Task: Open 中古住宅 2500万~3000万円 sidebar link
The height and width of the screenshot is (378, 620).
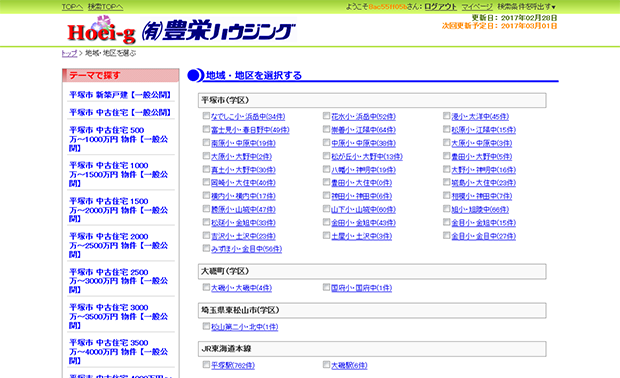Action: 119,281
